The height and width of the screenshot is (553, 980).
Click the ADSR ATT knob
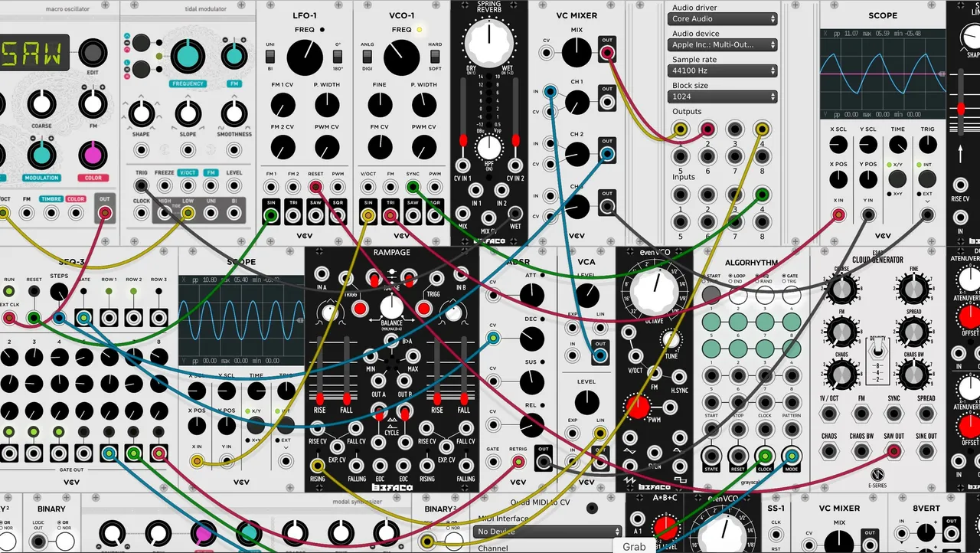(x=531, y=295)
